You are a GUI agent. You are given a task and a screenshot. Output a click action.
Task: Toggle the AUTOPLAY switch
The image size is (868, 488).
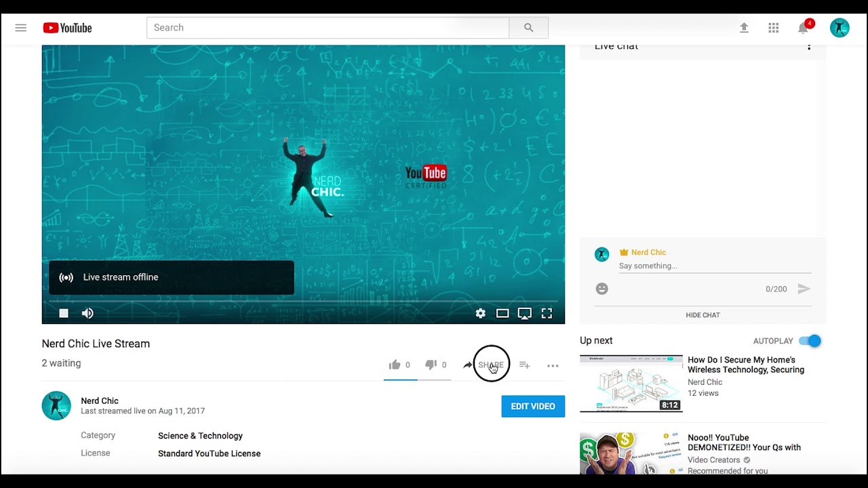click(810, 341)
